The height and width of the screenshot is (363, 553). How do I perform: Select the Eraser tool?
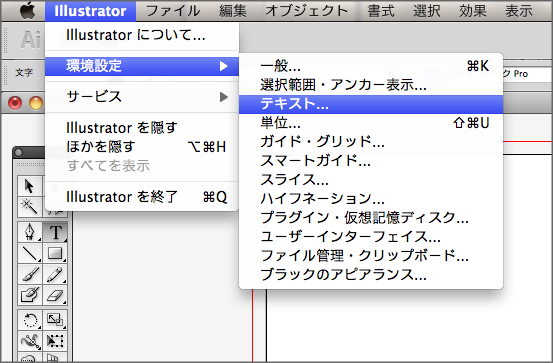click(x=55, y=295)
